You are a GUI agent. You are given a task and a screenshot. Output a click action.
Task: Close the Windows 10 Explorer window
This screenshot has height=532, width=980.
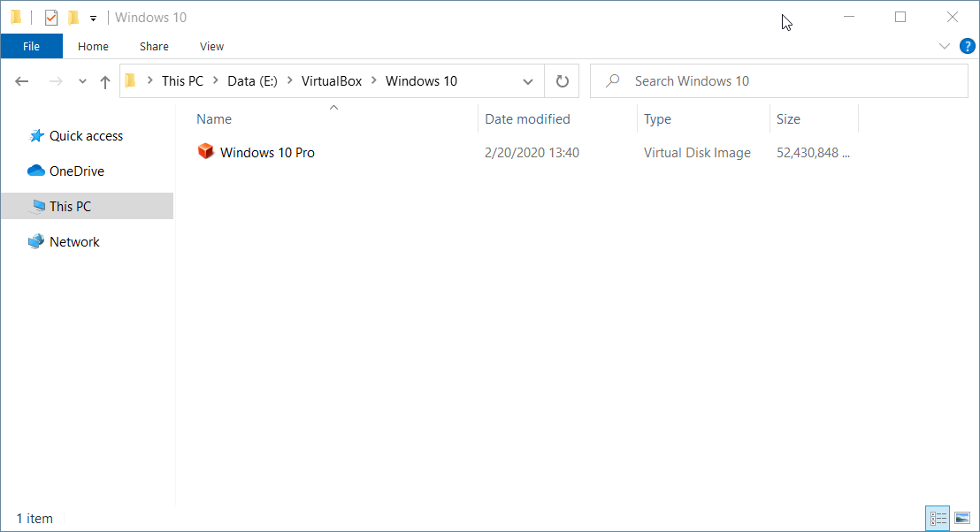click(952, 17)
